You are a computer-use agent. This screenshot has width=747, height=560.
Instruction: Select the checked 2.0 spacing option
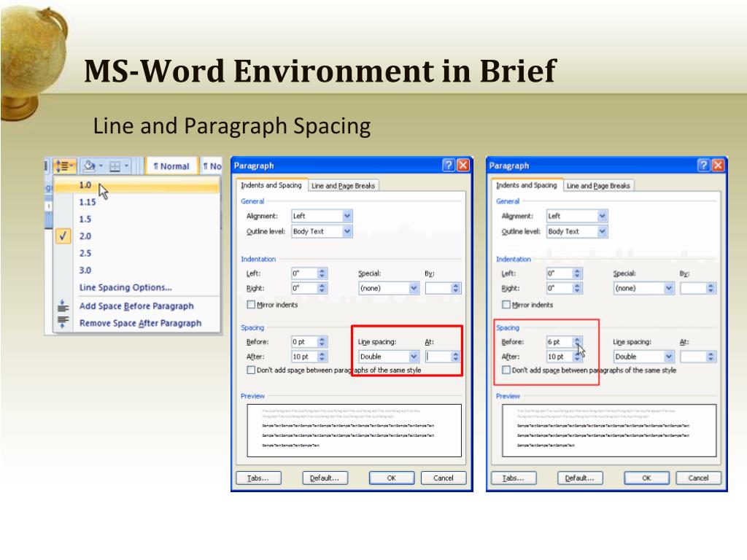pyautogui.click(x=136, y=236)
